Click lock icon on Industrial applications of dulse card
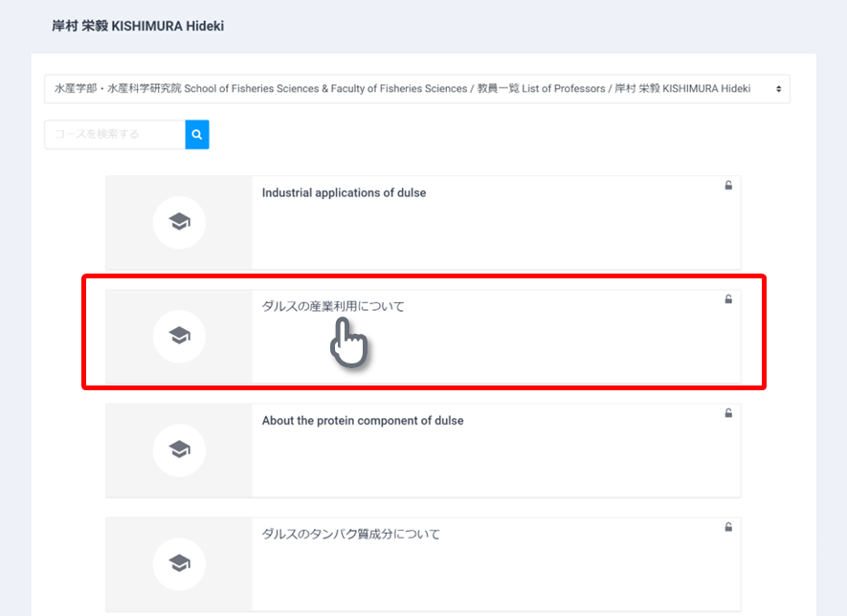The width and height of the screenshot is (847, 616). pyautogui.click(x=728, y=187)
